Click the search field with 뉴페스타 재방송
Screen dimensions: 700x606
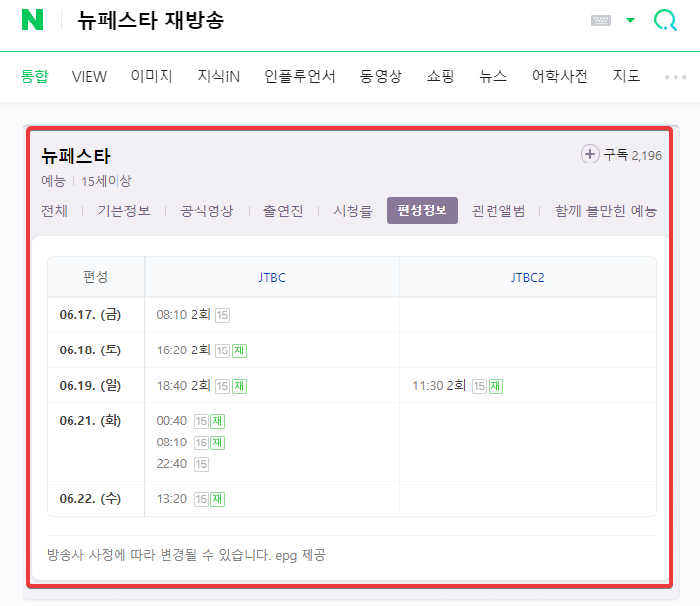[151, 21]
